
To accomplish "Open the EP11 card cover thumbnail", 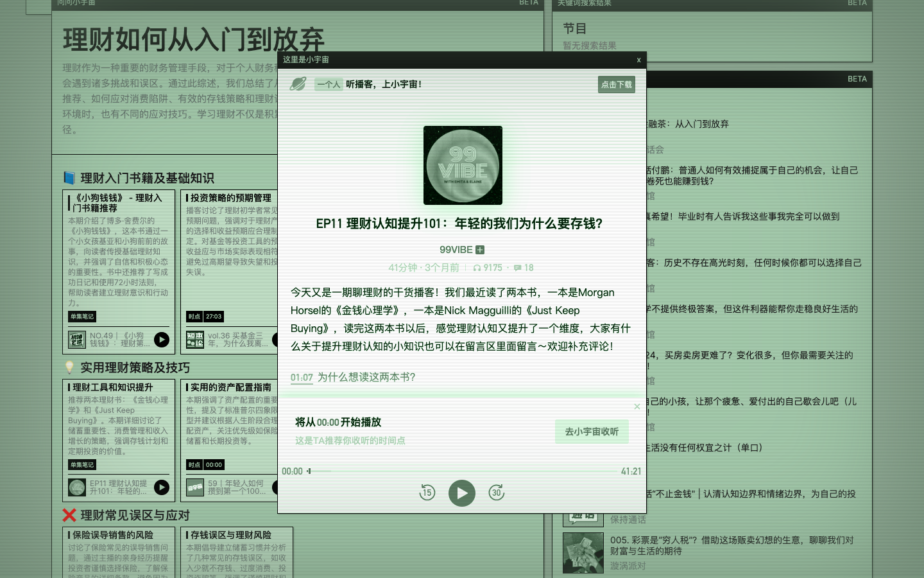I will (x=77, y=487).
